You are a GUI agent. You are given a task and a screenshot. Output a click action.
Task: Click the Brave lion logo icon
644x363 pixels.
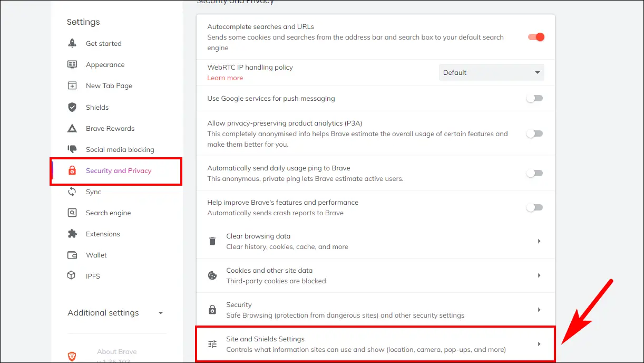point(72,357)
